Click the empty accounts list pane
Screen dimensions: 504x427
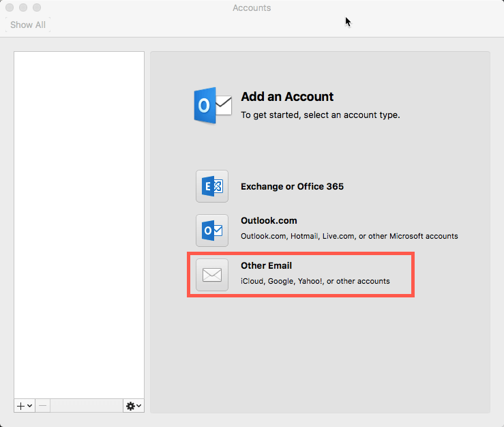click(x=79, y=225)
